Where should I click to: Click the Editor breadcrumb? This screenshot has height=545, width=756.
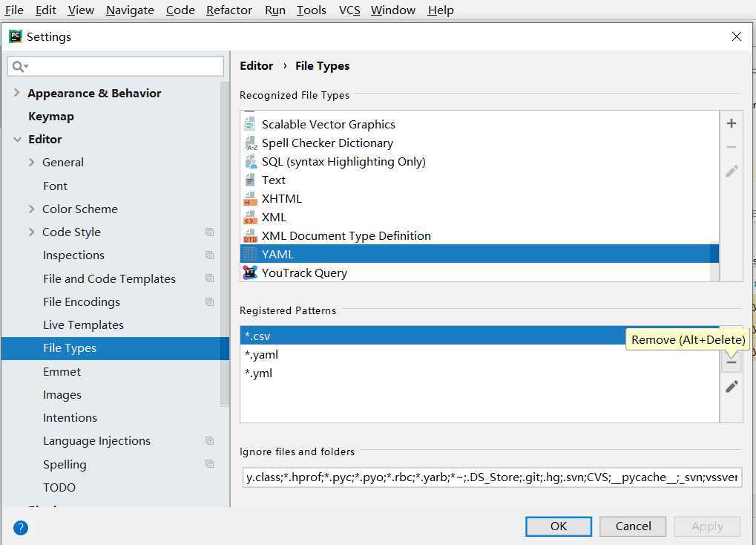pyautogui.click(x=257, y=66)
